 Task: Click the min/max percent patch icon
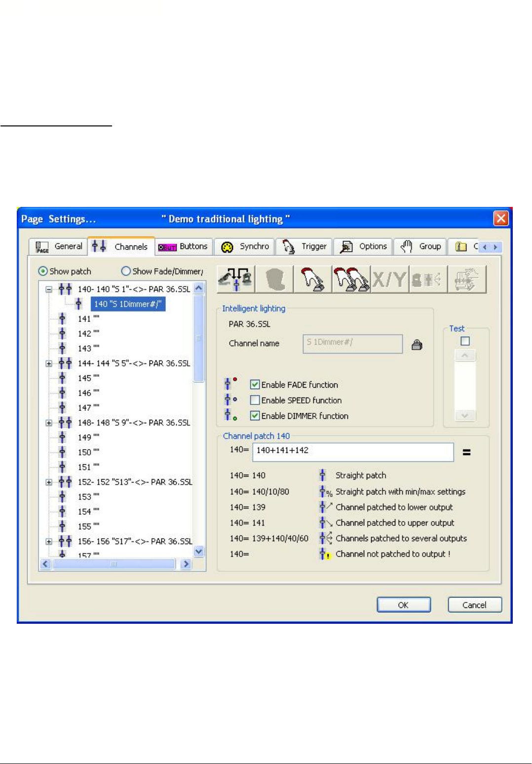click(x=326, y=491)
